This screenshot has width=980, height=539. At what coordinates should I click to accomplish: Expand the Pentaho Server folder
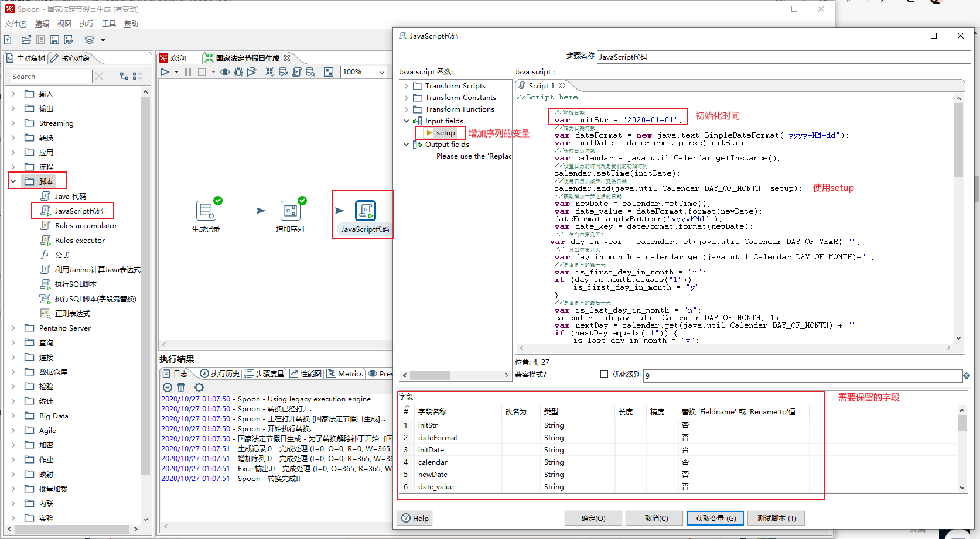(13, 328)
